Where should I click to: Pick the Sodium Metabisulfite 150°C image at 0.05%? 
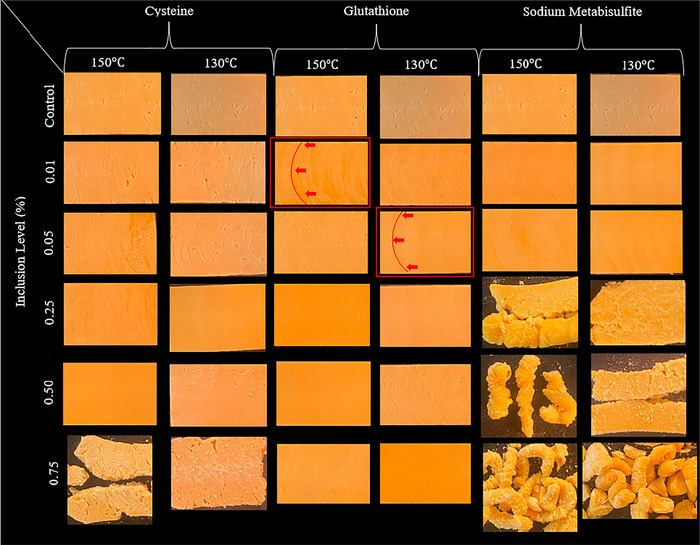coord(529,240)
